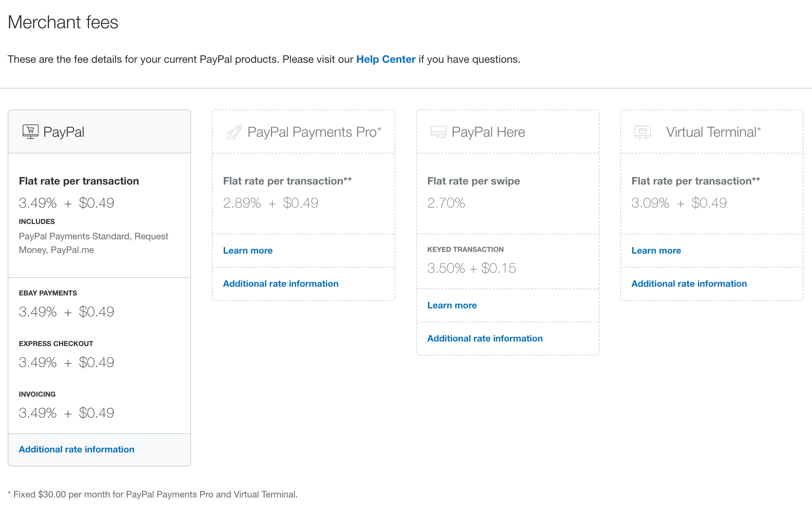
Task: Select the PayPal product card header
Action: click(x=64, y=132)
